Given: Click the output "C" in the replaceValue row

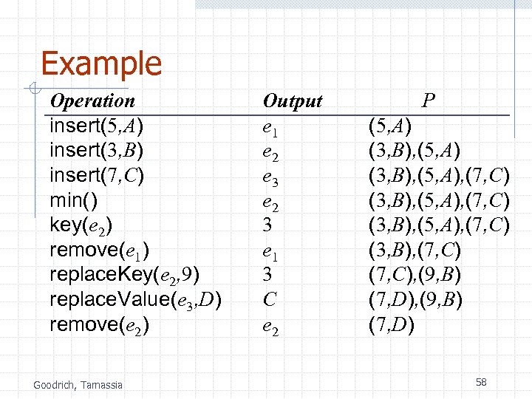Looking at the screenshot, I should tap(269, 300).
